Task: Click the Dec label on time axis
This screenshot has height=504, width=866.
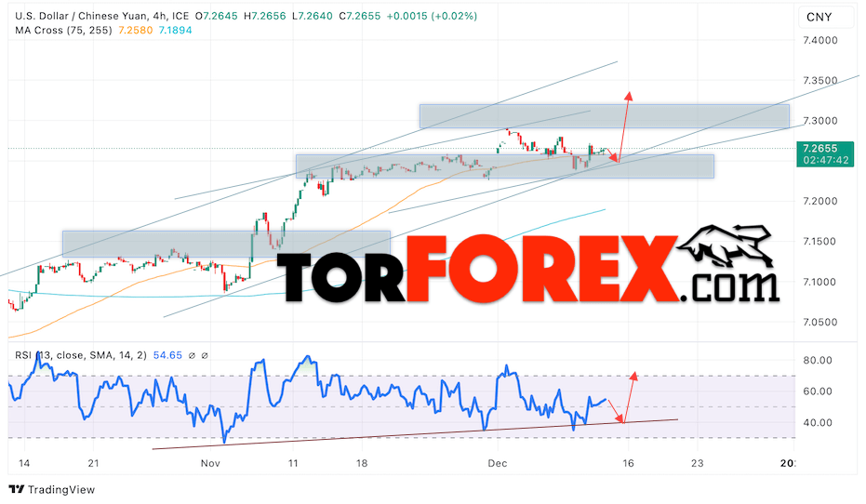Action: point(497,463)
